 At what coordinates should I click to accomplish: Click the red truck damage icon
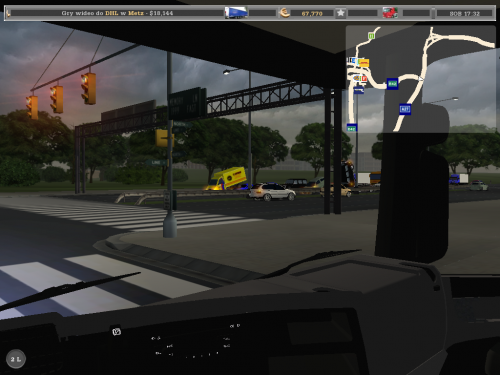point(390,13)
